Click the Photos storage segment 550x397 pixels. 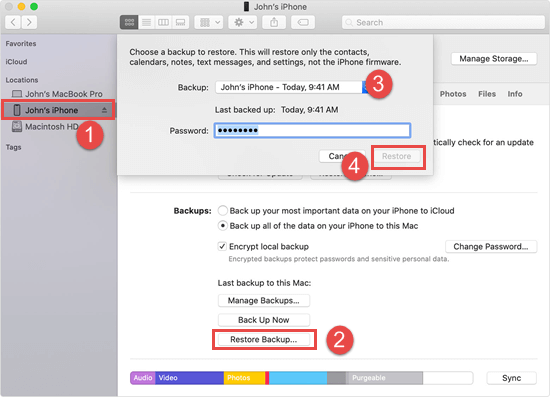(x=244, y=378)
